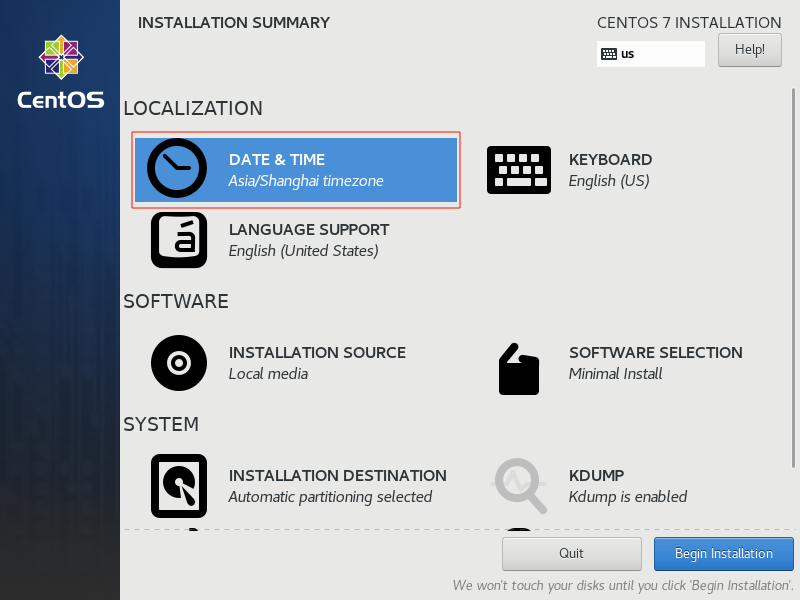
Task: Open the KEYBOARD settings label
Action: [x=610, y=160]
